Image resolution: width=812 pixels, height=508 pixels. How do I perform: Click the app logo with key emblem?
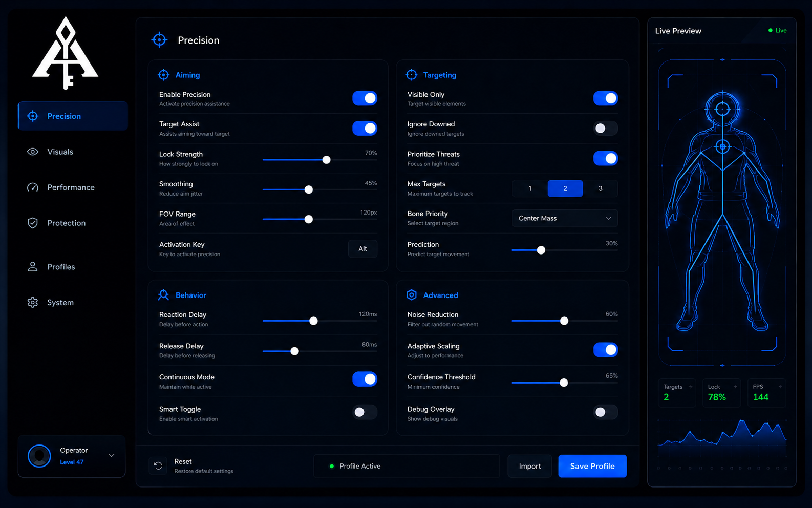(66, 53)
